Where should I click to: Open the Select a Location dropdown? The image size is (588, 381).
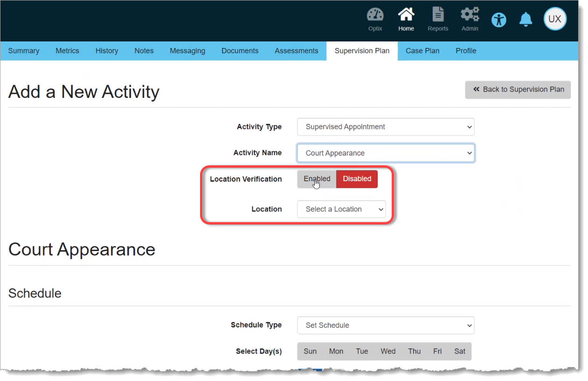coord(341,209)
